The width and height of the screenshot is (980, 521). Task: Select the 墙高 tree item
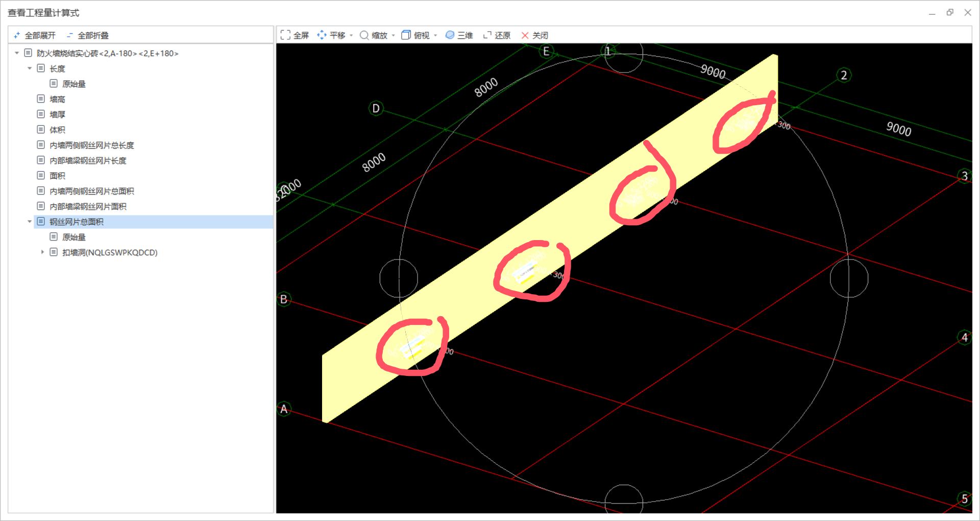(57, 99)
